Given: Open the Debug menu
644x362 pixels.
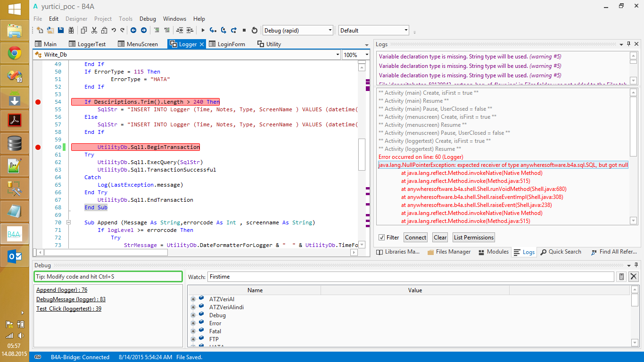Looking at the screenshot, I should click(x=148, y=19).
